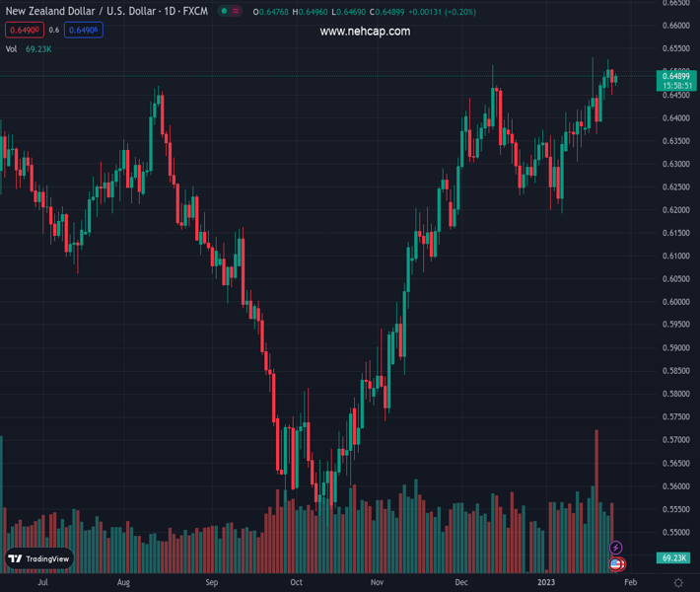This screenshot has width=700, height=592.
Task: Click the volume value 69.23K in legend
Action: click(38, 49)
